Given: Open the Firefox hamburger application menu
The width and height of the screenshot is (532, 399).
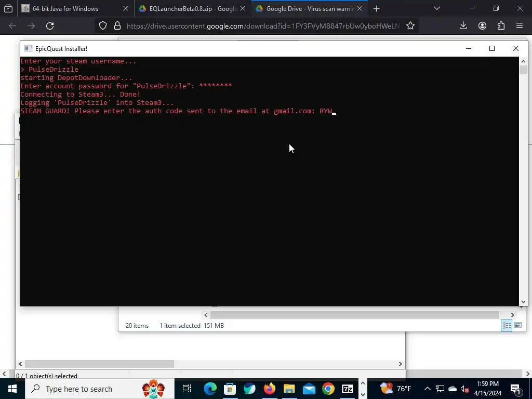Looking at the screenshot, I should tap(520, 26).
